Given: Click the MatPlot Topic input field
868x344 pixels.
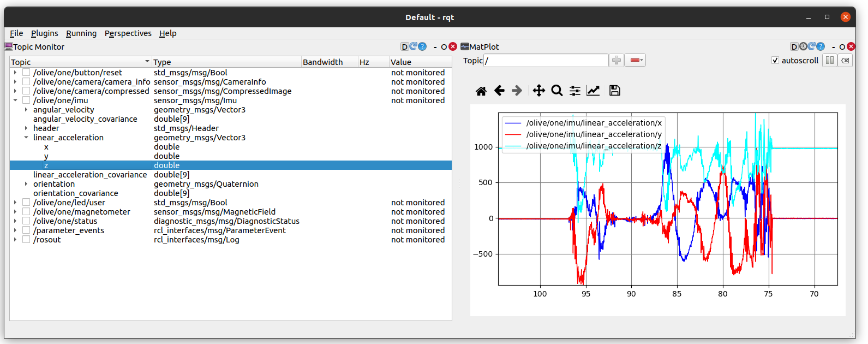Looking at the screenshot, I should click(546, 61).
